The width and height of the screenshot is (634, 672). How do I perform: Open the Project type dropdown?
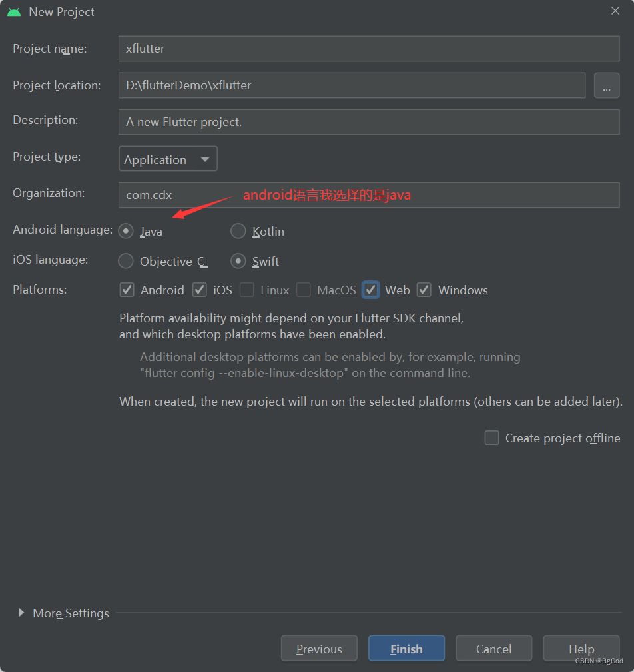pos(168,159)
